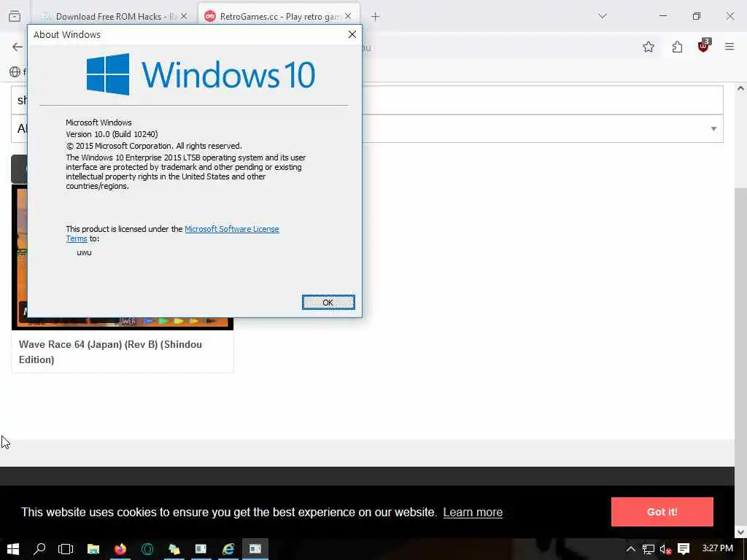747x560 pixels.
Task: Open the window-shaped taskbar app icon
Action: coord(201,549)
